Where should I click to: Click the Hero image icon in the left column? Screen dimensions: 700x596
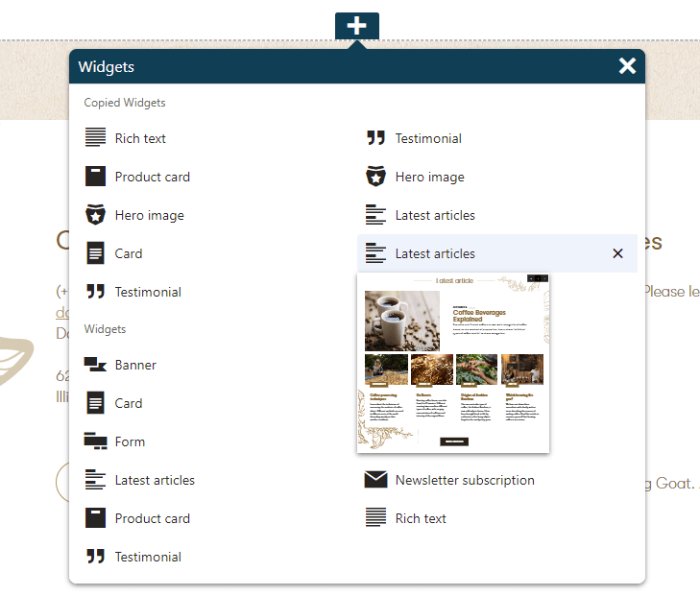(95, 215)
